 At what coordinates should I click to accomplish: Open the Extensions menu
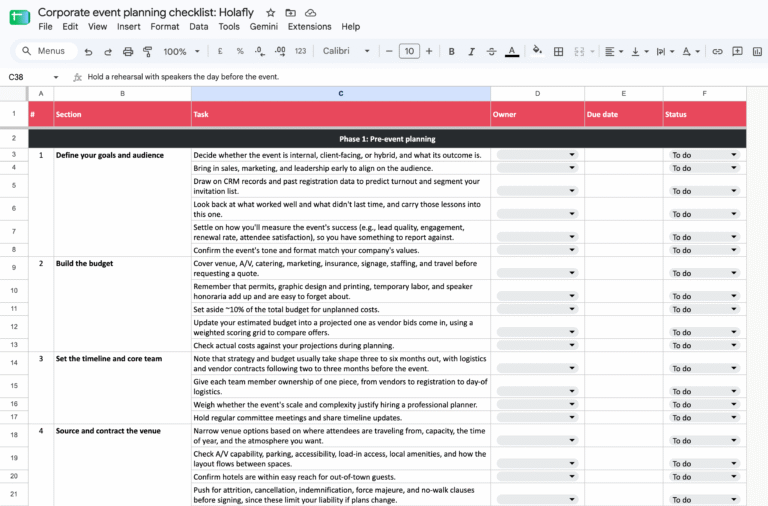(310, 26)
